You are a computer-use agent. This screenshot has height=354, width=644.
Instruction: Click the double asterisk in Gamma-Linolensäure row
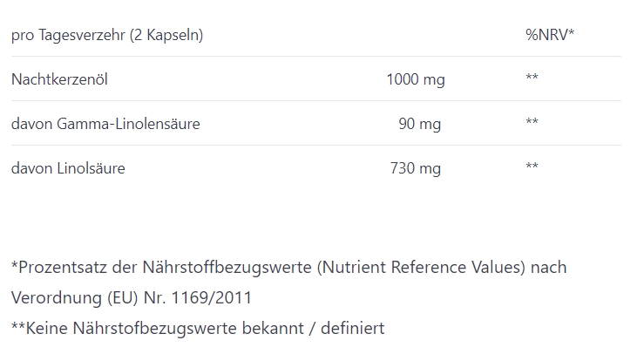point(532,121)
